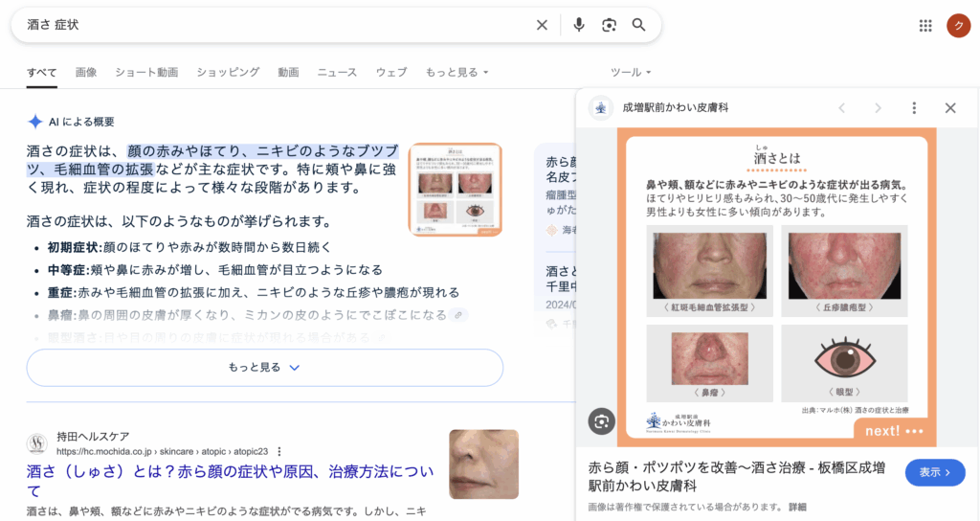Open image panel three-dot options
Image resolution: width=980 pixels, height=521 pixels.
click(x=914, y=108)
